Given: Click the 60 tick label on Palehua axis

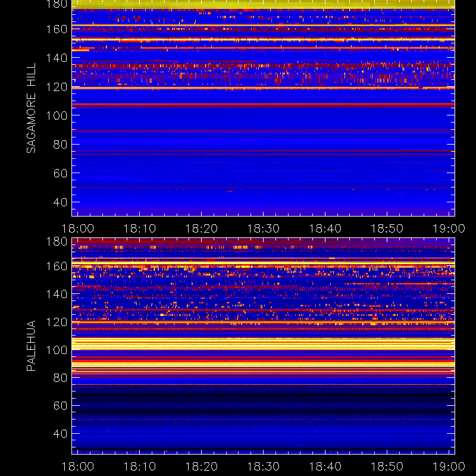Looking at the screenshot, I should (60, 406).
